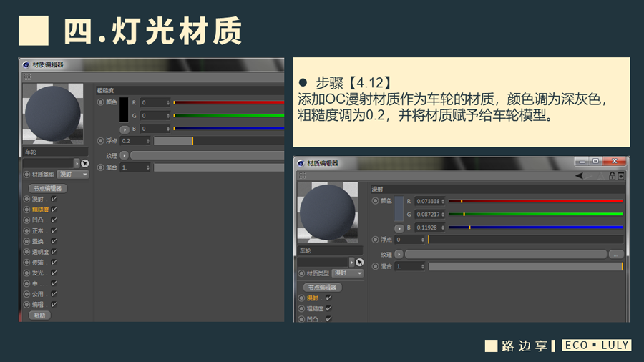Open the 材质类型 dropdown in the diffuse editor

coord(348,273)
